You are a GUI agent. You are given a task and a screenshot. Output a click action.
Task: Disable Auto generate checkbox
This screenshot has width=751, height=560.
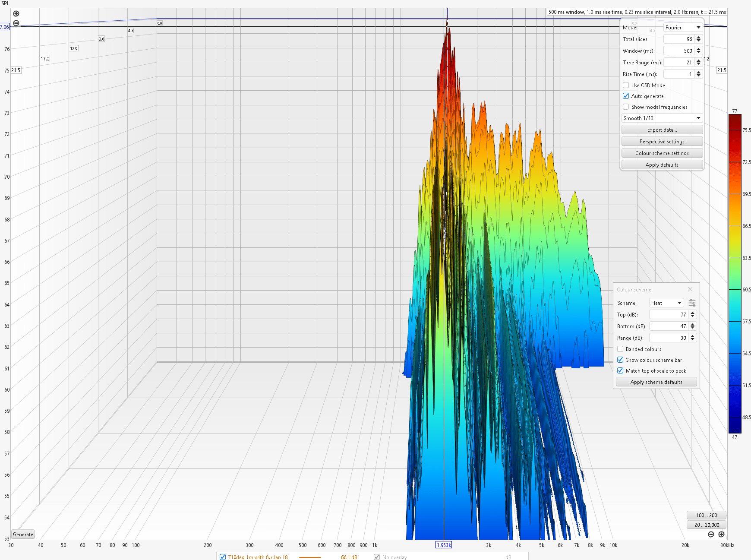click(626, 96)
